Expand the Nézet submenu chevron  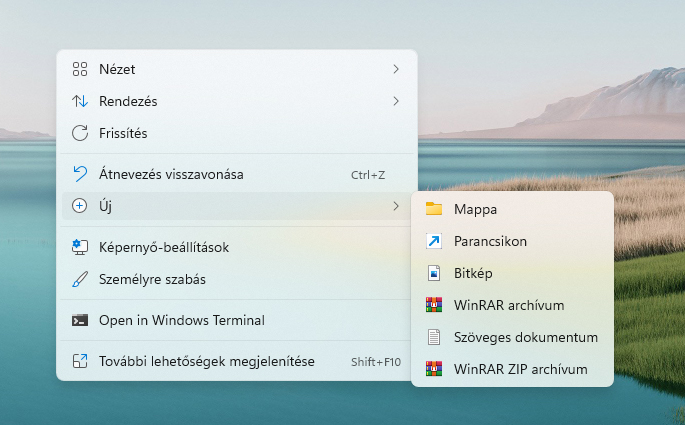[x=396, y=69]
